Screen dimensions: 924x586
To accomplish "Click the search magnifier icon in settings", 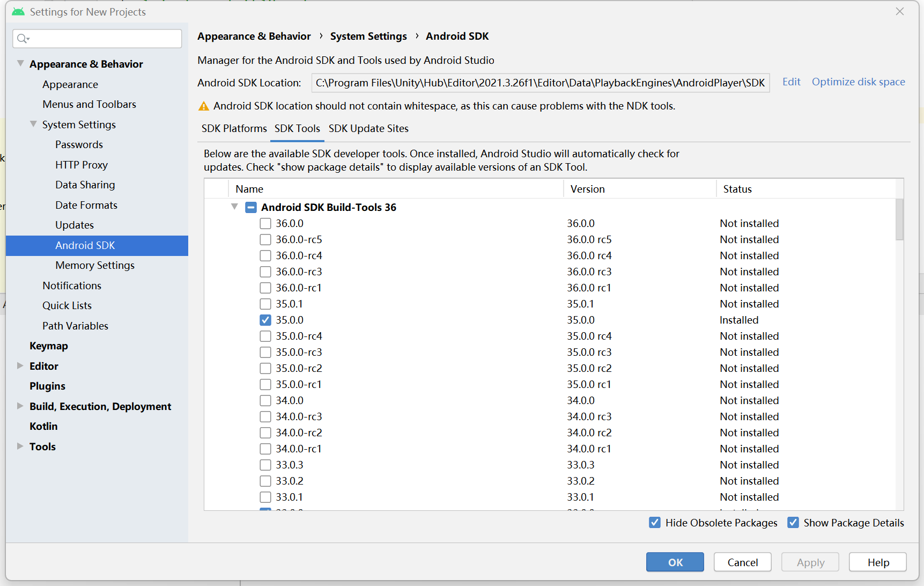I will coord(23,39).
